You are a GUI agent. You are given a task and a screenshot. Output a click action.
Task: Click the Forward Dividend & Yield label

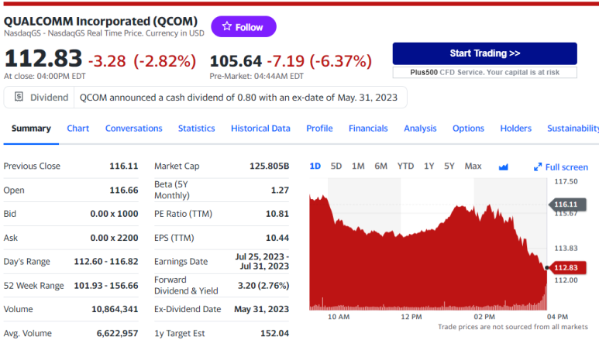tap(186, 285)
